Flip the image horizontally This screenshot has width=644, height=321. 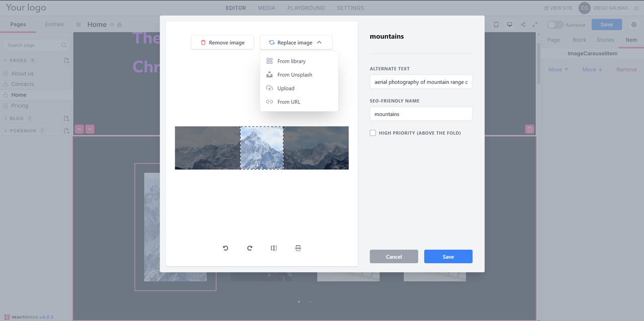pyautogui.click(x=274, y=248)
